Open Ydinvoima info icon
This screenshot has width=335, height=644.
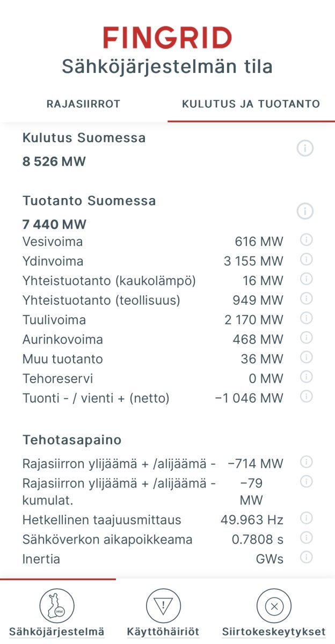coord(306,260)
